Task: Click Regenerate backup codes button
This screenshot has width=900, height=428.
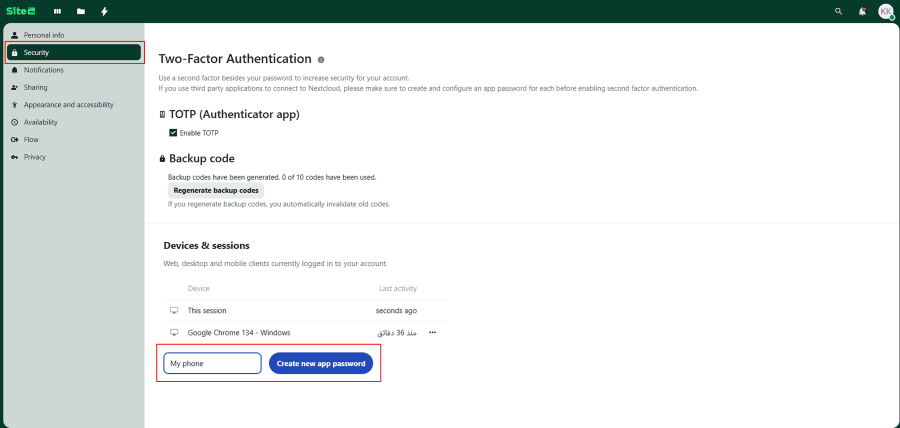Action: click(x=216, y=190)
